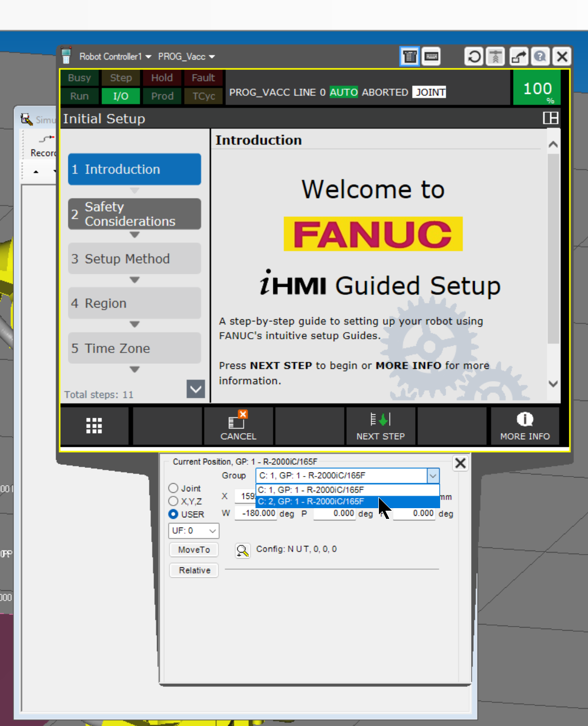Image resolution: width=588 pixels, height=726 pixels.
Task: Go to step 3 Setup Method
Action: pos(135,259)
